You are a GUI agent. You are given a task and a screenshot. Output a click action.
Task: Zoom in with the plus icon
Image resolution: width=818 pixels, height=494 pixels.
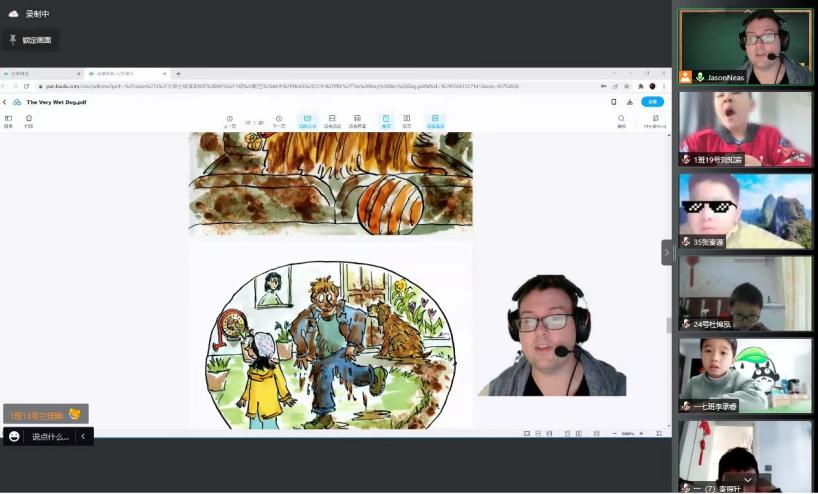point(641,433)
